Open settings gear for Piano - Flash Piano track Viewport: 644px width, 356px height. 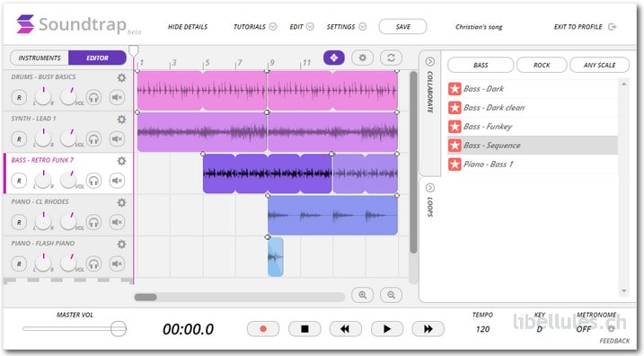click(121, 245)
